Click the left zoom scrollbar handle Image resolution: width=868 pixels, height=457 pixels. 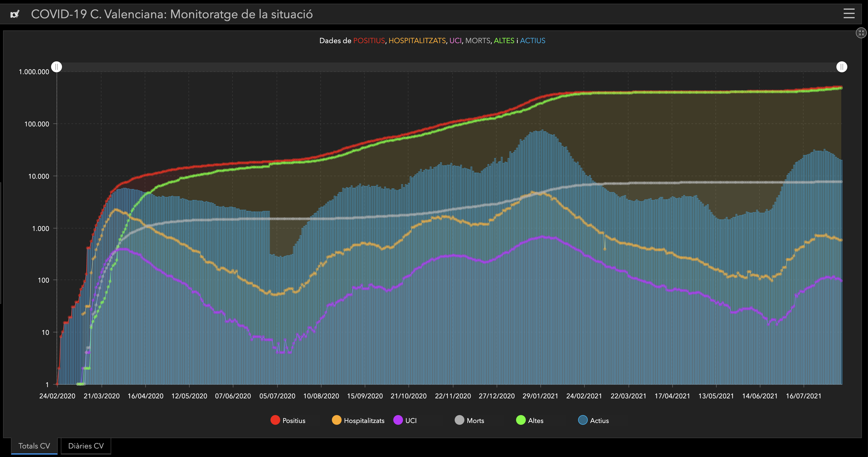click(57, 67)
